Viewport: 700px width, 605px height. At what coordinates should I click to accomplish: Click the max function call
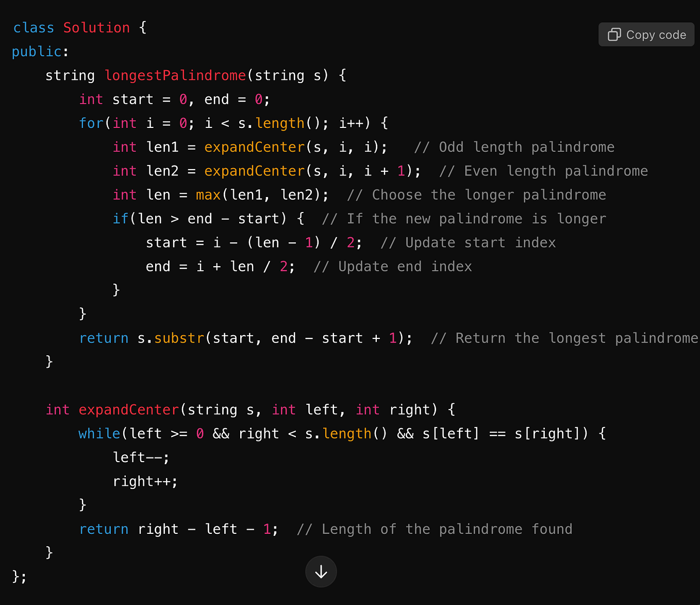[x=208, y=194]
